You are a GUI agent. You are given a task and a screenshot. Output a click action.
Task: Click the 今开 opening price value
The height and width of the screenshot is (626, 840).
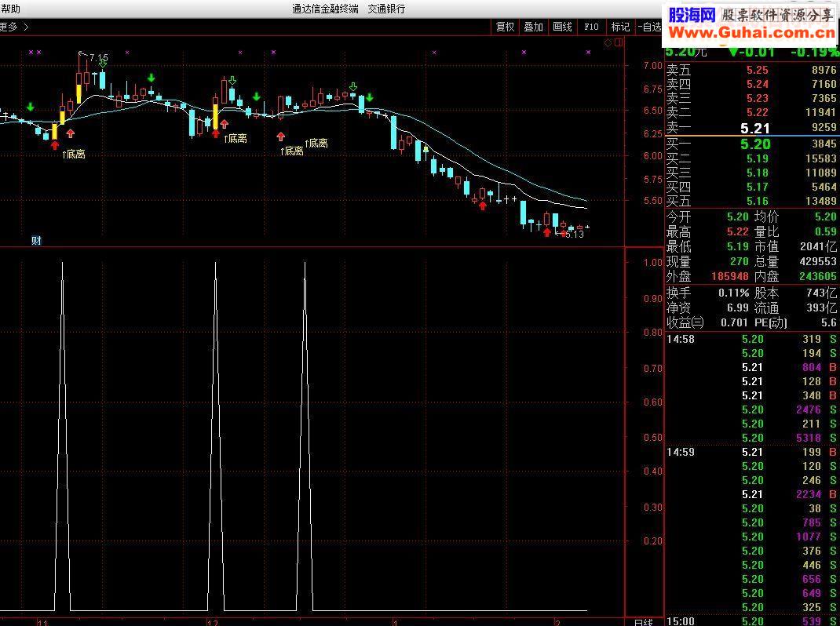coord(738,217)
